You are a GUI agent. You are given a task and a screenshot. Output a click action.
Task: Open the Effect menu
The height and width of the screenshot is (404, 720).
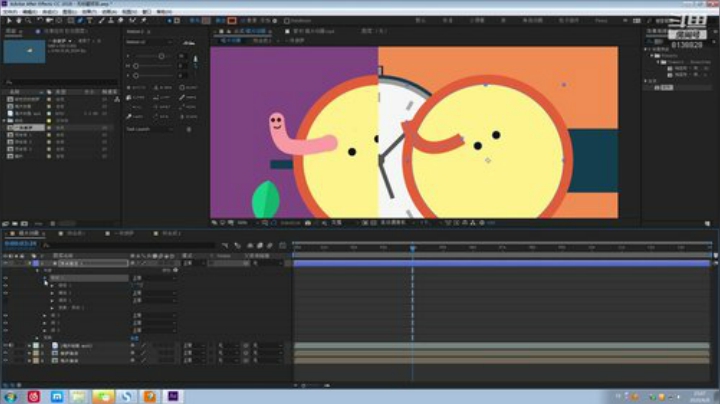[89, 11]
